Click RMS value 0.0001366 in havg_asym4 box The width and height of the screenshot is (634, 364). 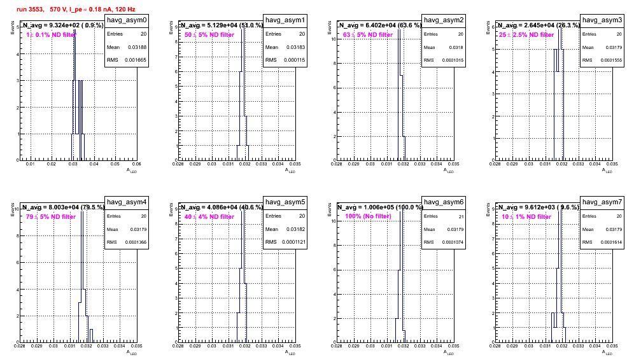136,242
